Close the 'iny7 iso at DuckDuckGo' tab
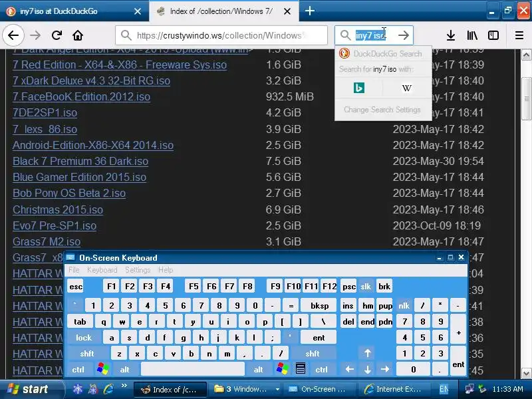This screenshot has width=532, height=399. pos(138,11)
